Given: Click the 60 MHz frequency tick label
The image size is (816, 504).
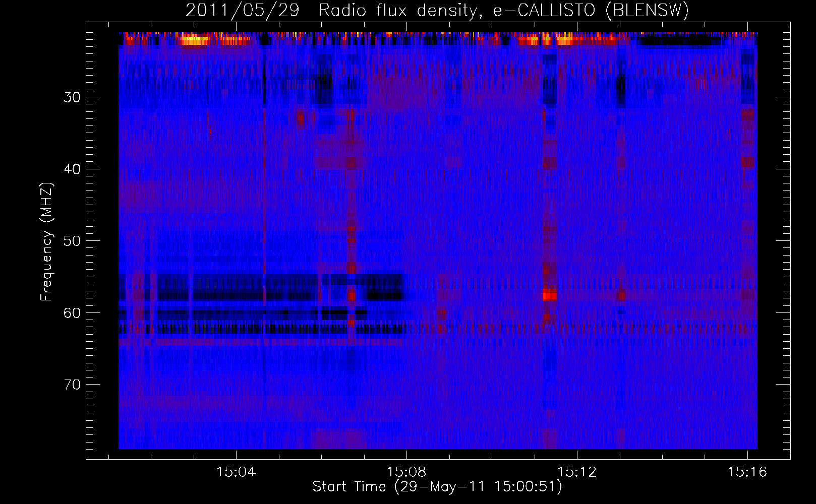Looking at the screenshot, I should (72, 313).
